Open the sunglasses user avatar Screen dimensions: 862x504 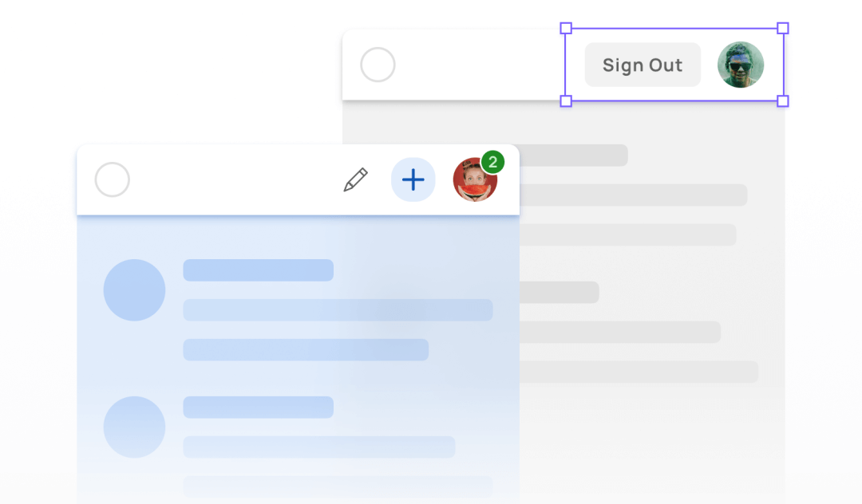click(x=741, y=65)
